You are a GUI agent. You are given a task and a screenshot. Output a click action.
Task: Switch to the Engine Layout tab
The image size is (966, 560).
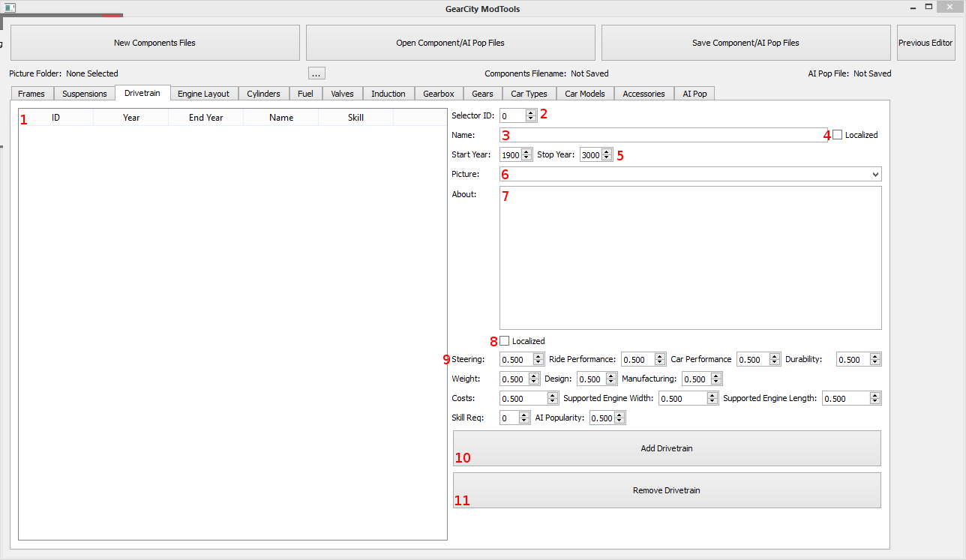[x=203, y=94]
